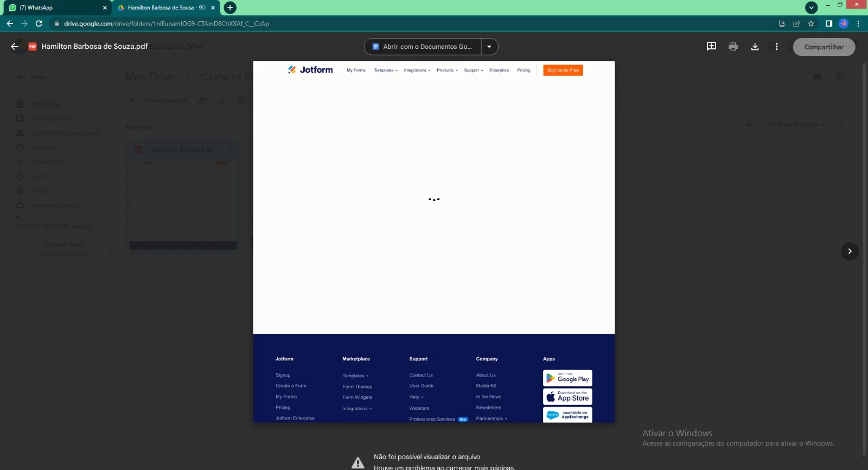868x470 pixels.
Task: Go back with the preview's back arrow
Action: [x=15, y=47]
